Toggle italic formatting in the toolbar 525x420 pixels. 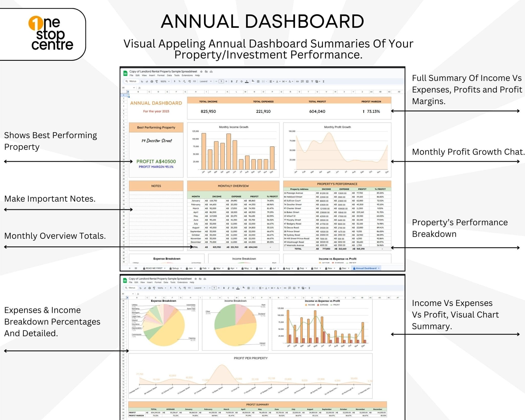click(237, 82)
